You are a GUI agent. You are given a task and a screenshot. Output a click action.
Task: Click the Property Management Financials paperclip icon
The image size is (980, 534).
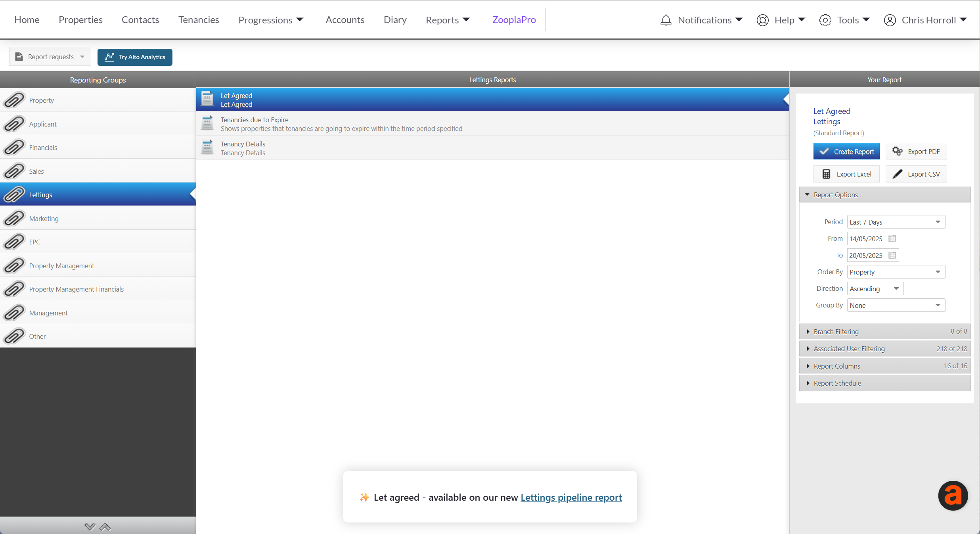pyautogui.click(x=14, y=289)
